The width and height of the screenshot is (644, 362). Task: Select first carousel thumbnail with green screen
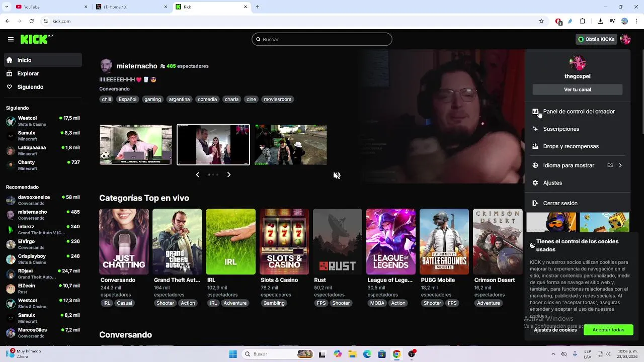point(136,145)
